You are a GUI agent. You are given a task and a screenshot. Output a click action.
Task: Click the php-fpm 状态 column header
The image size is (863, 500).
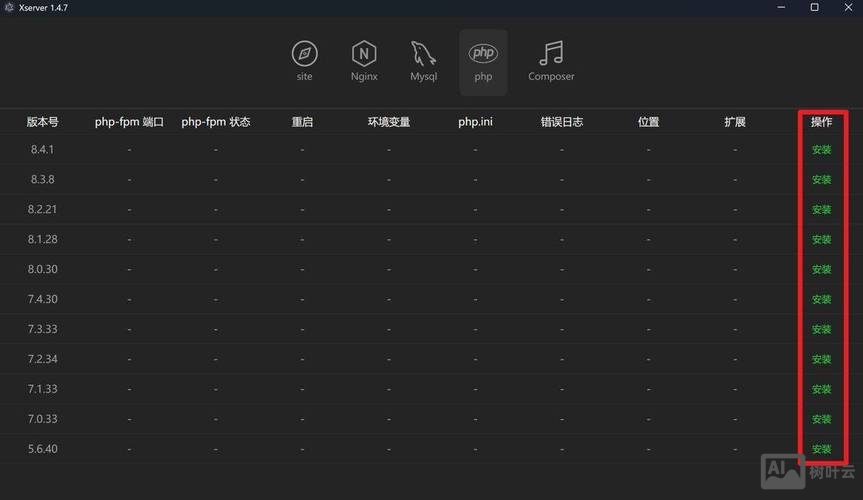point(216,122)
